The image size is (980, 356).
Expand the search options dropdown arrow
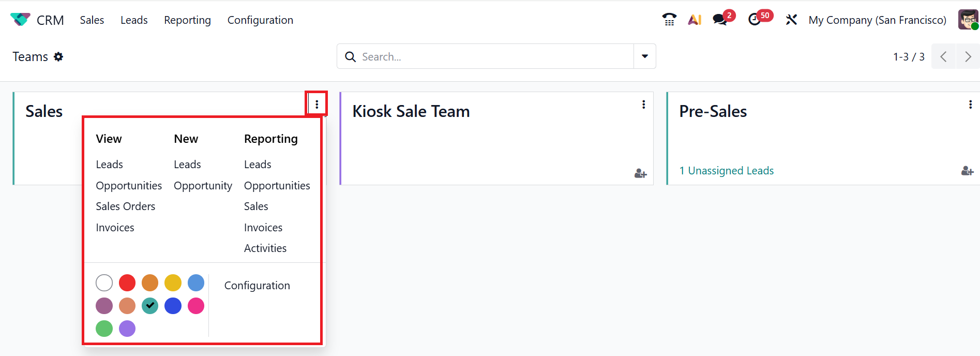[x=645, y=56]
